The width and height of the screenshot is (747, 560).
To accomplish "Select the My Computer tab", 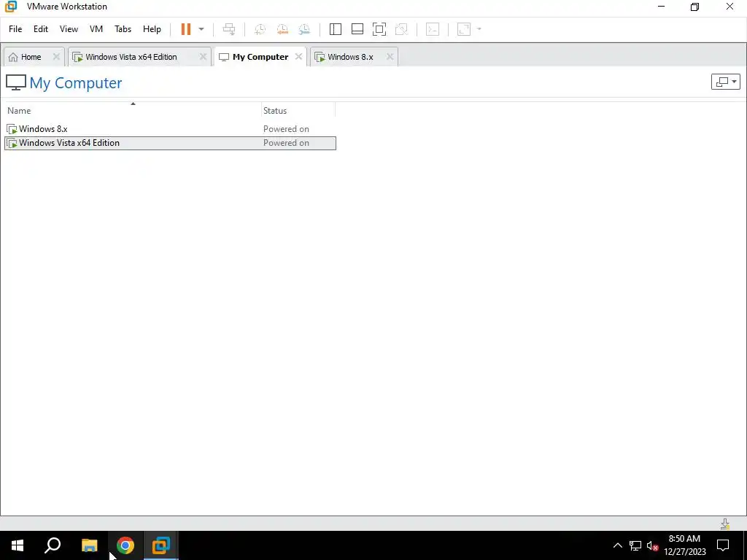I will 260,57.
